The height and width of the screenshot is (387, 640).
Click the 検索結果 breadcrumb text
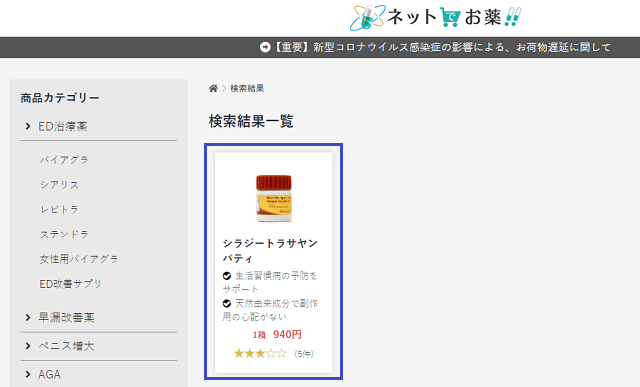(x=247, y=88)
